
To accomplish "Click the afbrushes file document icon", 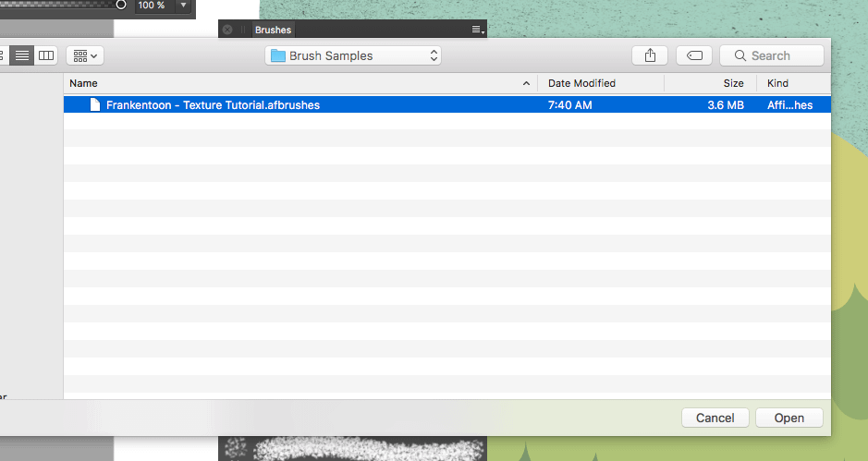I will 95,104.
